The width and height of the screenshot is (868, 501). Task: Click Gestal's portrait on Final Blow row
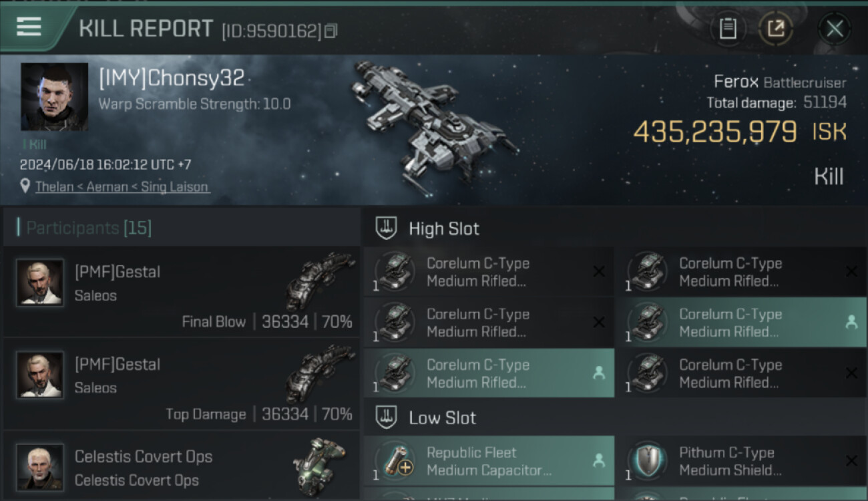[x=40, y=283]
